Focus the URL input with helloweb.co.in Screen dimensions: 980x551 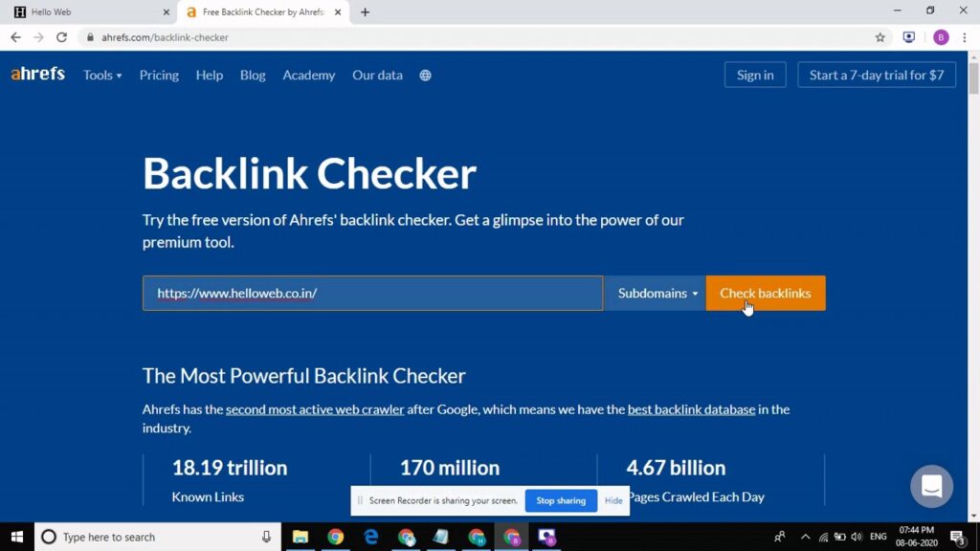pos(372,293)
